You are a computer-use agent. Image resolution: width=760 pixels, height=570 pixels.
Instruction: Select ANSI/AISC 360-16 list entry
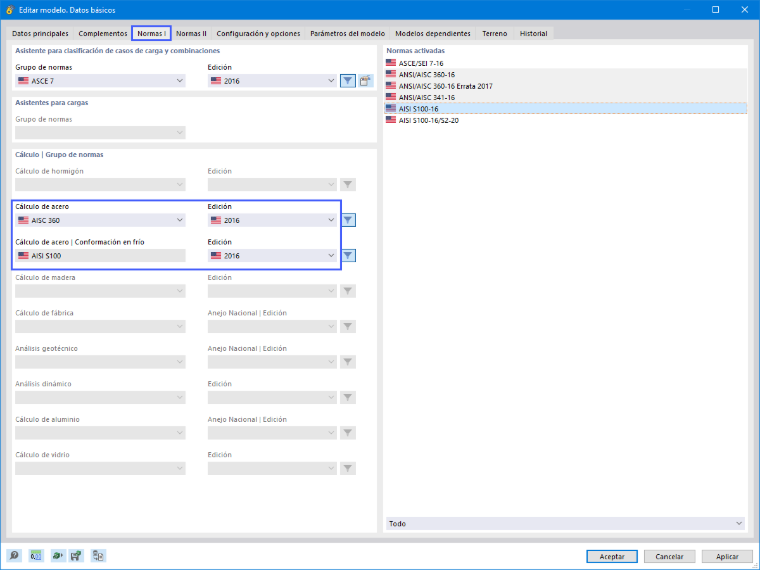tap(566, 74)
